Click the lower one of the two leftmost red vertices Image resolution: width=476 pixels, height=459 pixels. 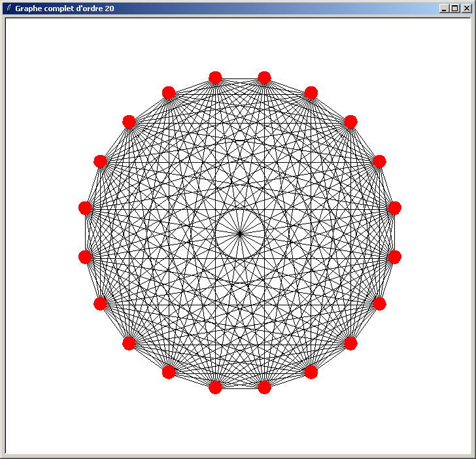pos(85,257)
